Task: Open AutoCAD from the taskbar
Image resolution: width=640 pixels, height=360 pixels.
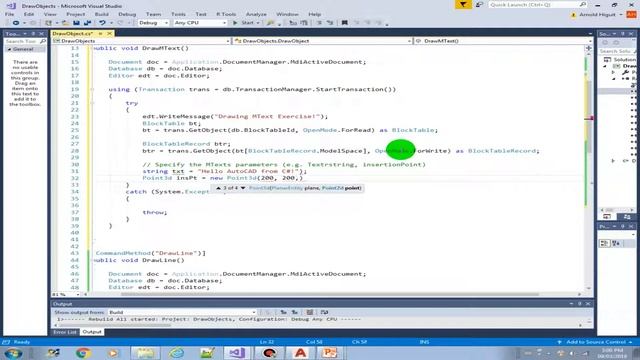Action: click(300, 353)
